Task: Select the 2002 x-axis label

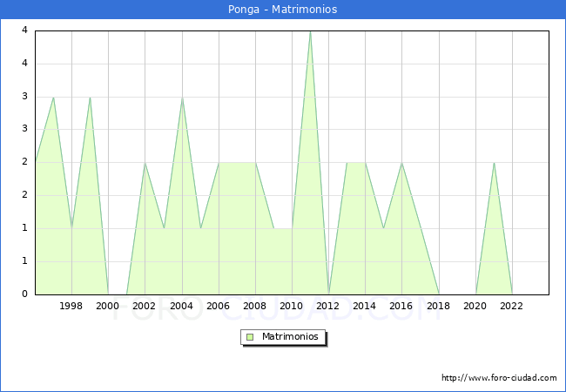Action: [x=145, y=306]
